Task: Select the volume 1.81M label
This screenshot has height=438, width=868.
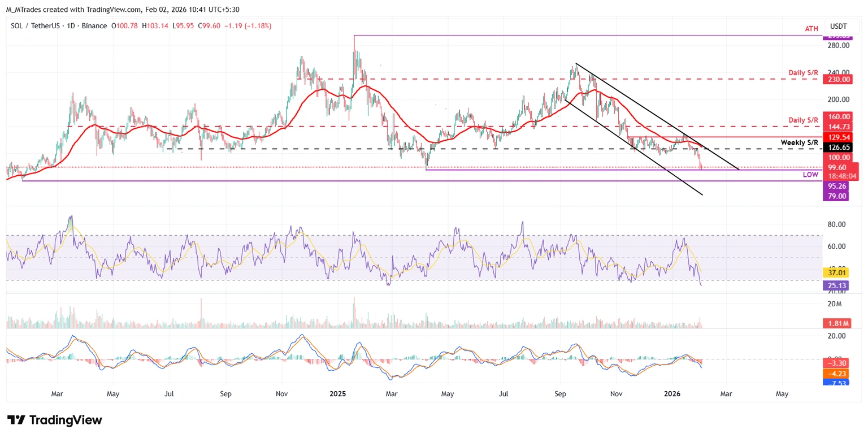Action: [836, 324]
